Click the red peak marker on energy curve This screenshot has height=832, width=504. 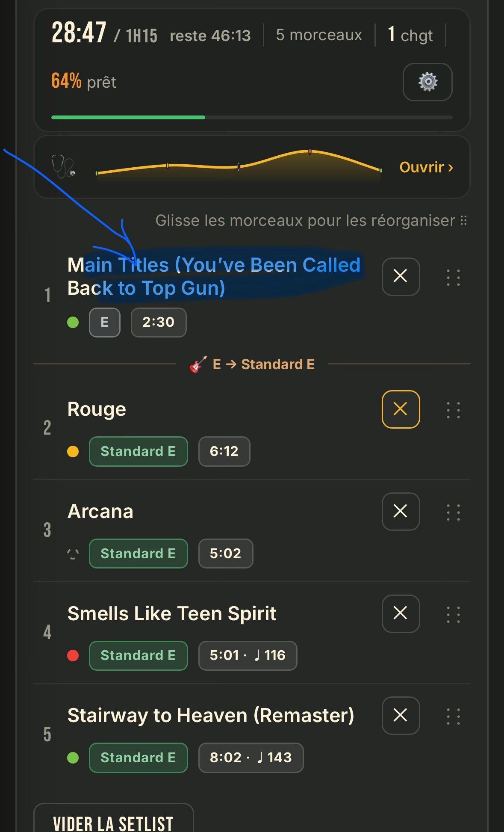pyautogui.click(x=309, y=151)
